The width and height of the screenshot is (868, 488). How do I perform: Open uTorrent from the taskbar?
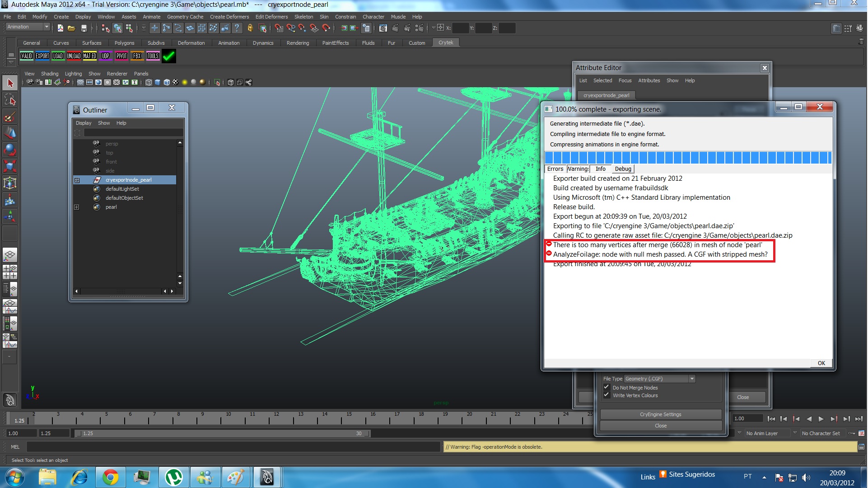tap(173, 477)
